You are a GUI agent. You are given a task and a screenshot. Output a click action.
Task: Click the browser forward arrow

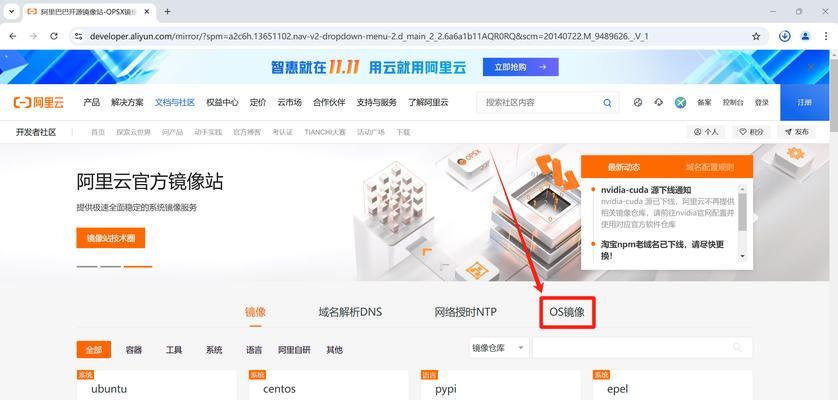[33, 36]
